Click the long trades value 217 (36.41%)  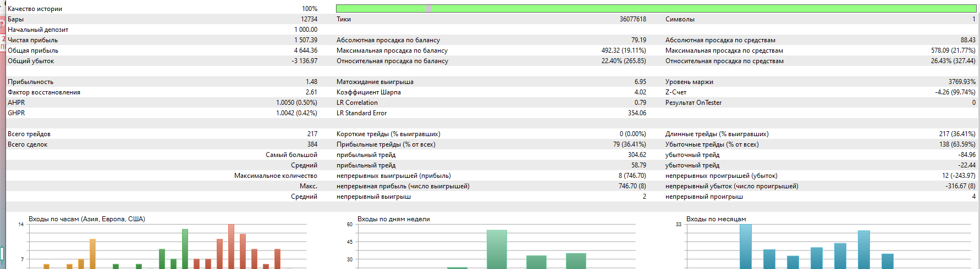point(957,134)
